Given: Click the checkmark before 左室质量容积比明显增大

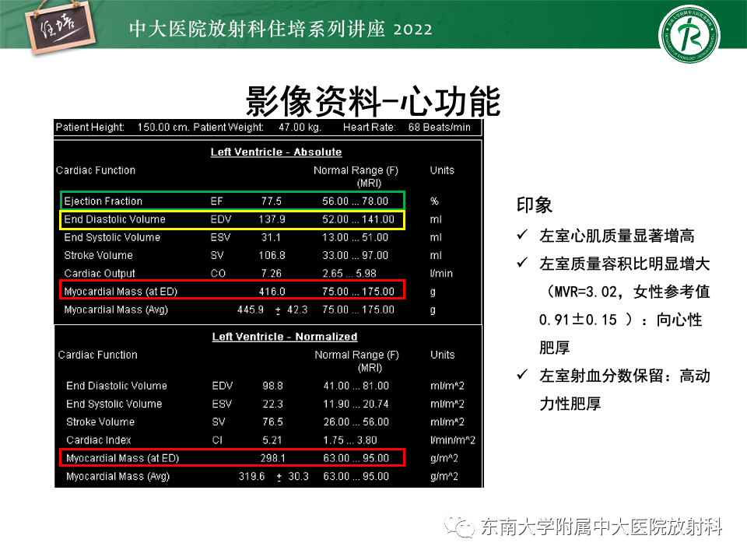Looking at the screenshot, I should 523,262.
